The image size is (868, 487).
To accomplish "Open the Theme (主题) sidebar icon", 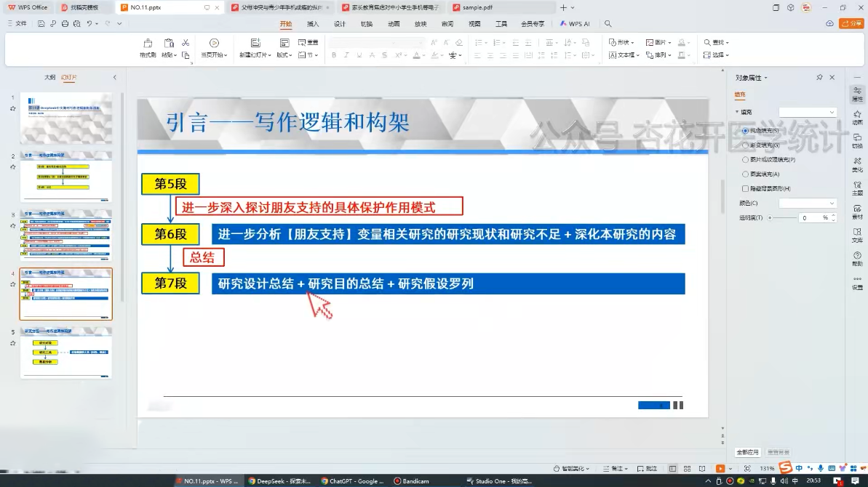I will [857, 188].
